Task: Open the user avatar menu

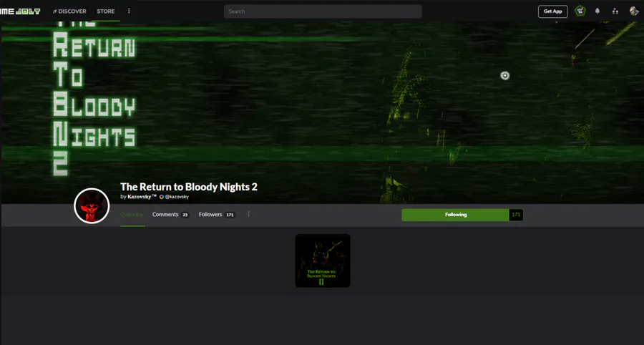Action: click(634, 11)
